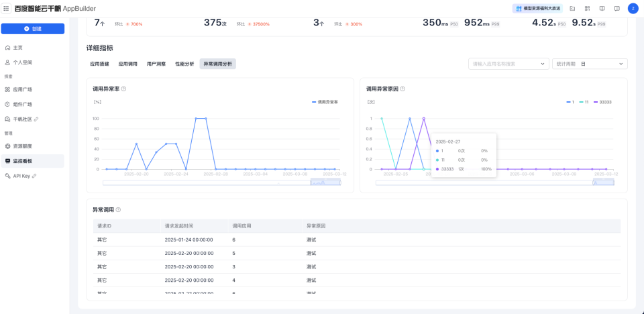Switch to the 性能分析 tab
The height and width of the screenshot is (314, 644).
pos(184,64)
